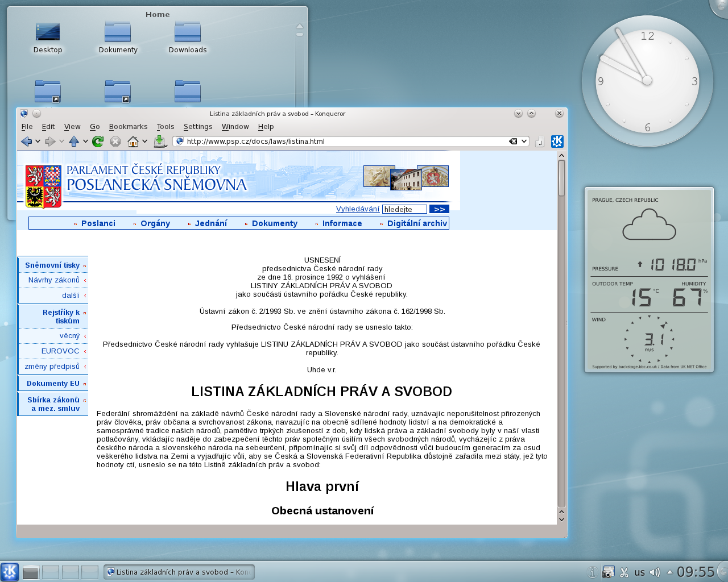Open the KDE Kickoff launcher menu
The height and width of the screenshot is (582, 728).
tap(10, 572)
